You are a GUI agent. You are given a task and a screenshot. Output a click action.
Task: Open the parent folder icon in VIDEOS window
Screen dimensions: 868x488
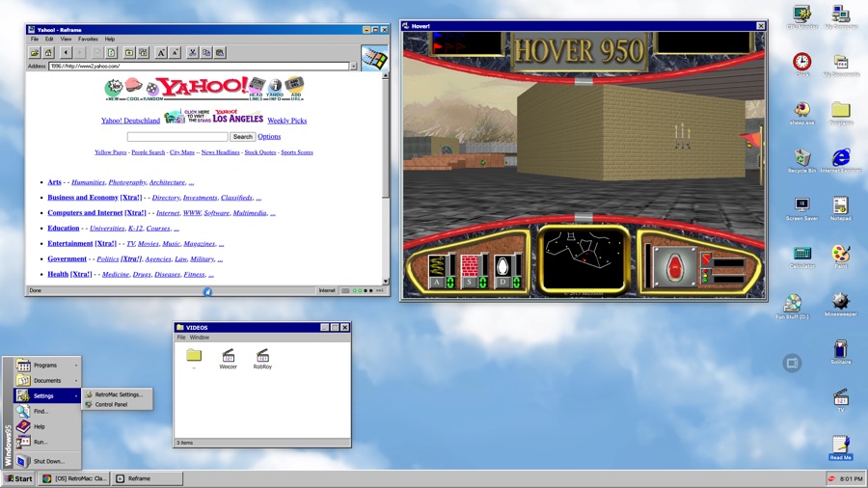194,358
